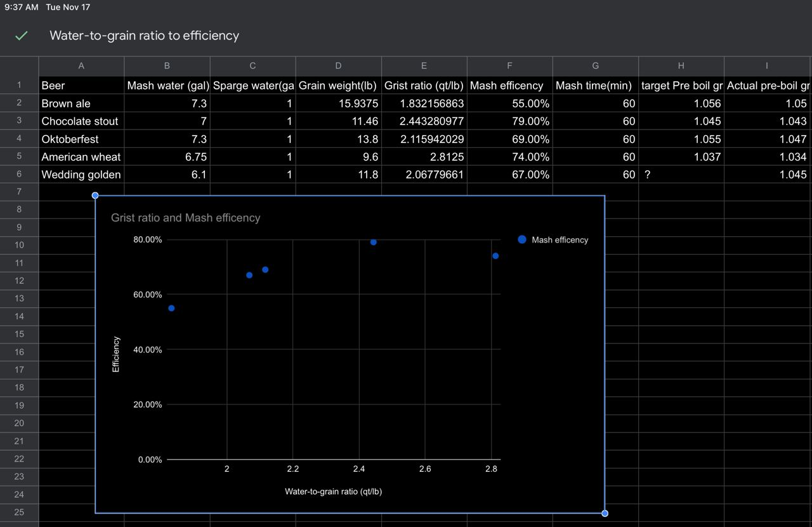Screen dimensions: 812x527
Task: Click the 74% data point on the chart
Action: [495, 256]
